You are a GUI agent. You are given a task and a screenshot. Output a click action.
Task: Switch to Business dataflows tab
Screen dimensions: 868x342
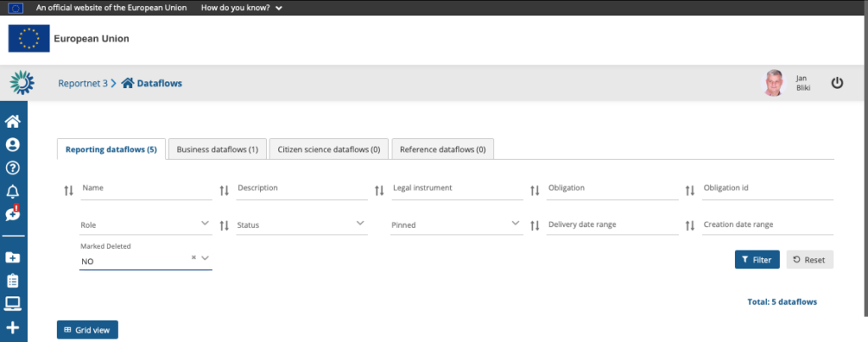pos(217,149)
